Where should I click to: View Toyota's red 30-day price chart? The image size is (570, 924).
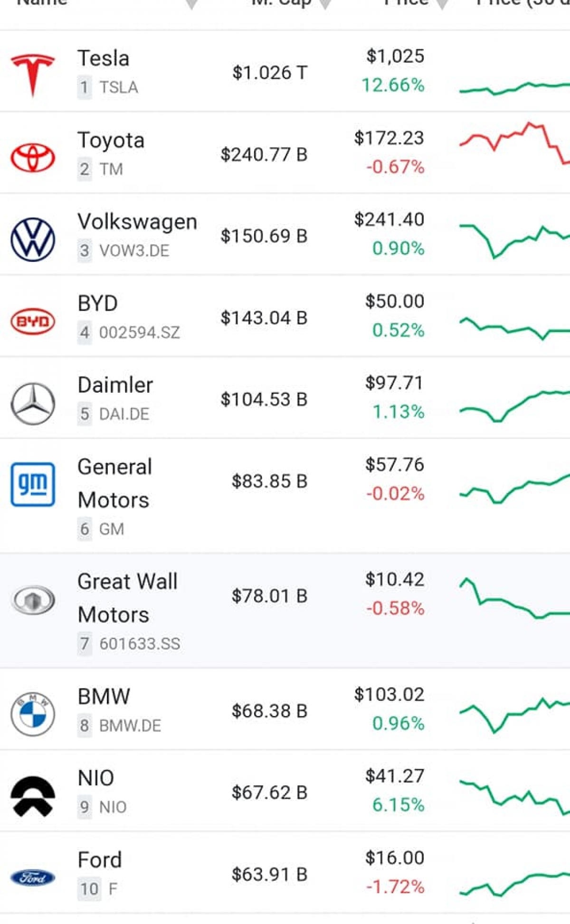tap(514, 141)
